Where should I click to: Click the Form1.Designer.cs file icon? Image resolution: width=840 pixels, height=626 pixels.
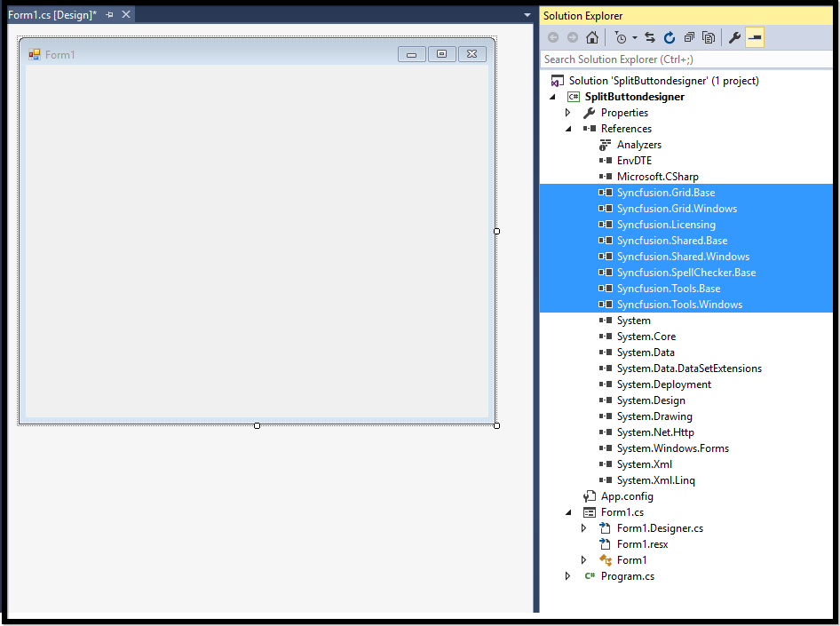tap(605, 528)
